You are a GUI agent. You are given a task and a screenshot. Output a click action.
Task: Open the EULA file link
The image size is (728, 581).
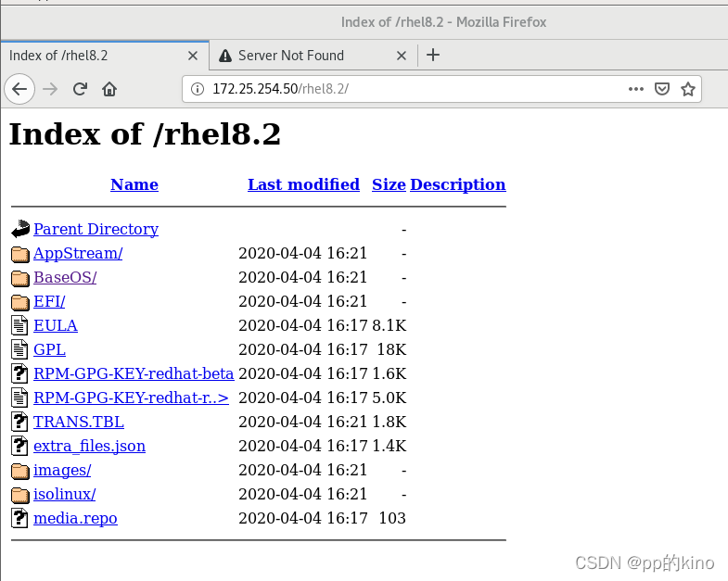coord(56,326)
